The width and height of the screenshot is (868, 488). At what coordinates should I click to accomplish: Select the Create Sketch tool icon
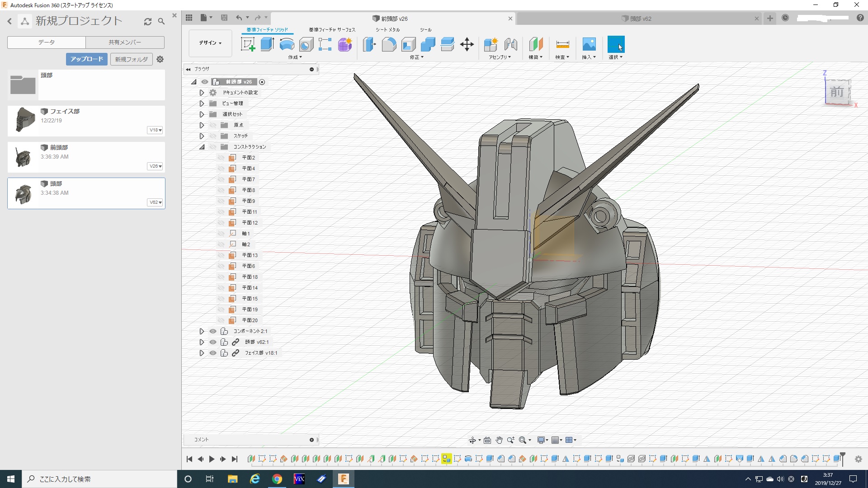pyautogui.click(x=248, y=44)
